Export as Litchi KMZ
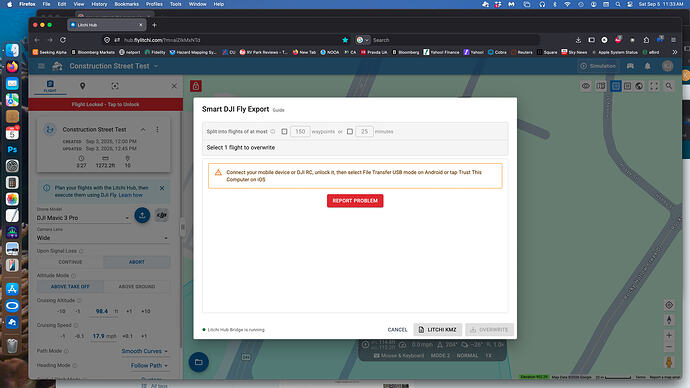Viewport: 690px width, 388px height. click(x=437, y=329)
